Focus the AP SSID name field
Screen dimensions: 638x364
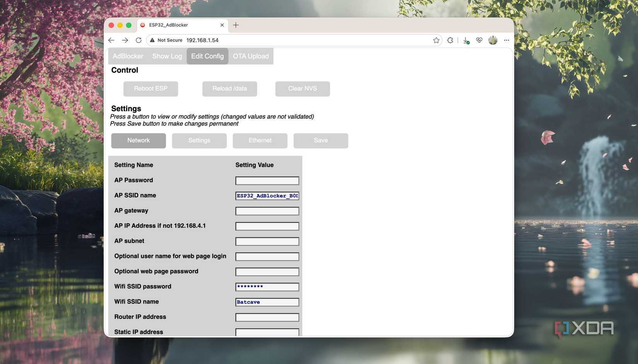click(267, 196)
